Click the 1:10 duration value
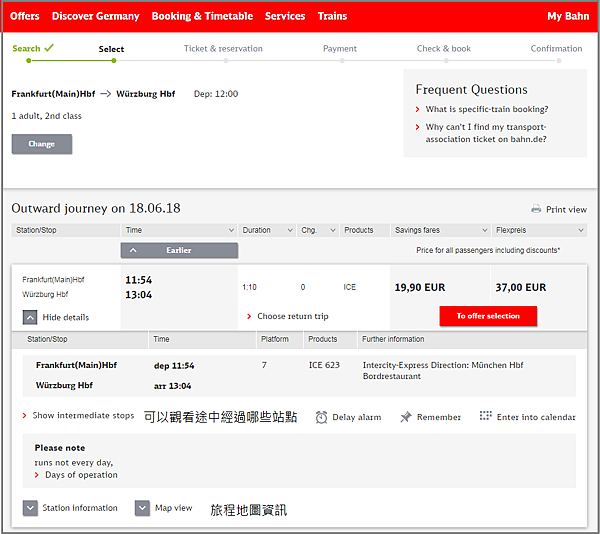This screenshot has width=600, height=534. click(x=249, y=287)
